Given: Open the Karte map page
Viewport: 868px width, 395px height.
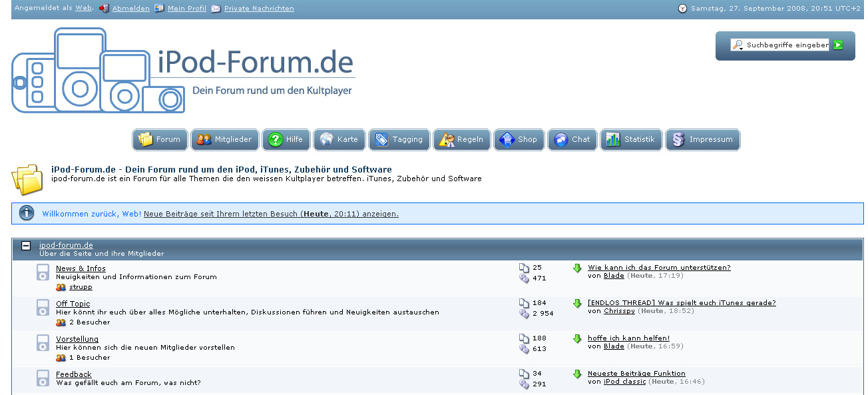Looking at the screenshot, I should (x=339, y=140).
